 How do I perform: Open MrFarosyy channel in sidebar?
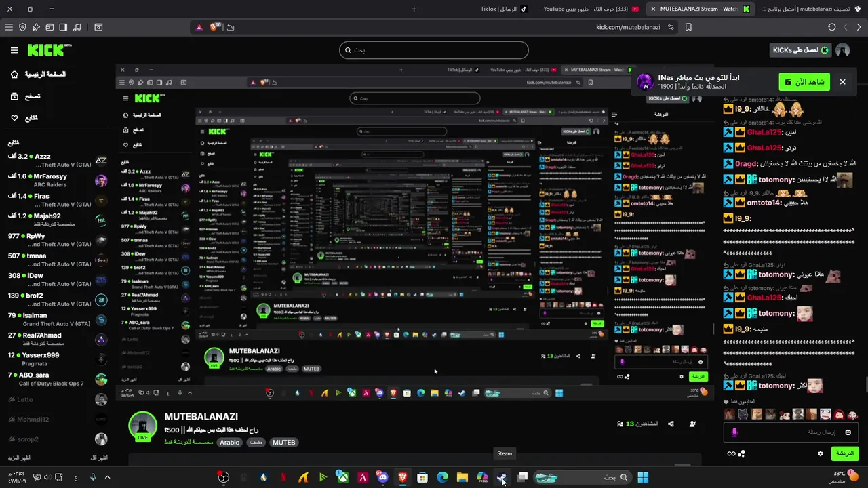click(58, 180)
